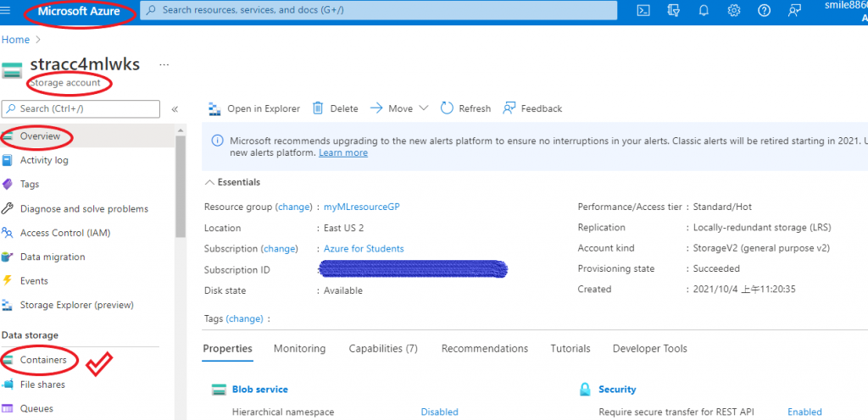Click change next to Tags
Image resolution: width=868 pixels, height=420 pixels.
[x=244, y=319]
